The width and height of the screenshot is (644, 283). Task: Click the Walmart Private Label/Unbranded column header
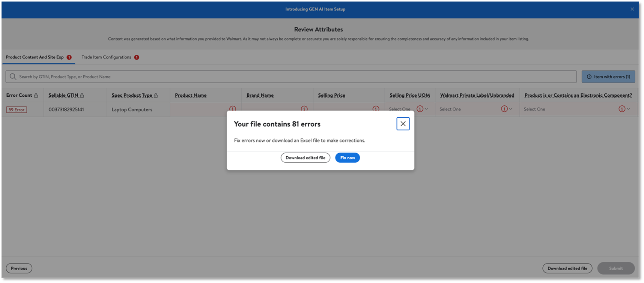pos(477,96)
